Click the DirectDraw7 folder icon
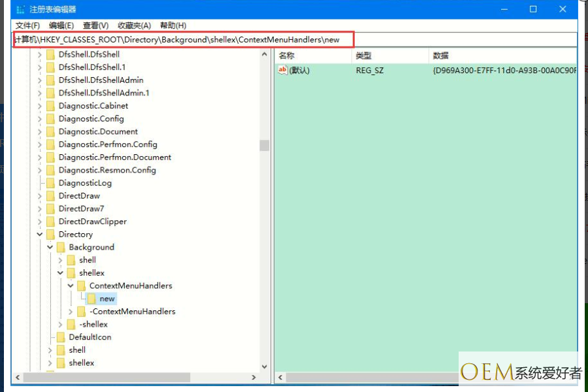The width and height of the screenshot is (588, 392). [50, 208]
